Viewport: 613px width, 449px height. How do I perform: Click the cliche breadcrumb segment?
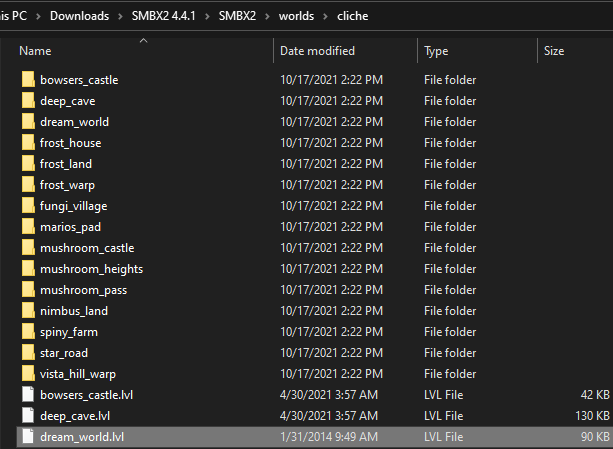[x=353, y=16]
